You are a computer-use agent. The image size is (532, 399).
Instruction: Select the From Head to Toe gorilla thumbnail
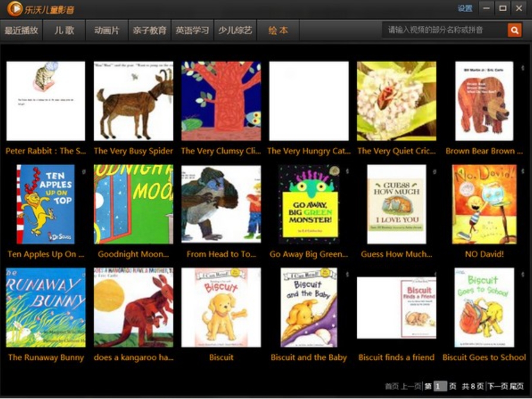pos(221,204)
